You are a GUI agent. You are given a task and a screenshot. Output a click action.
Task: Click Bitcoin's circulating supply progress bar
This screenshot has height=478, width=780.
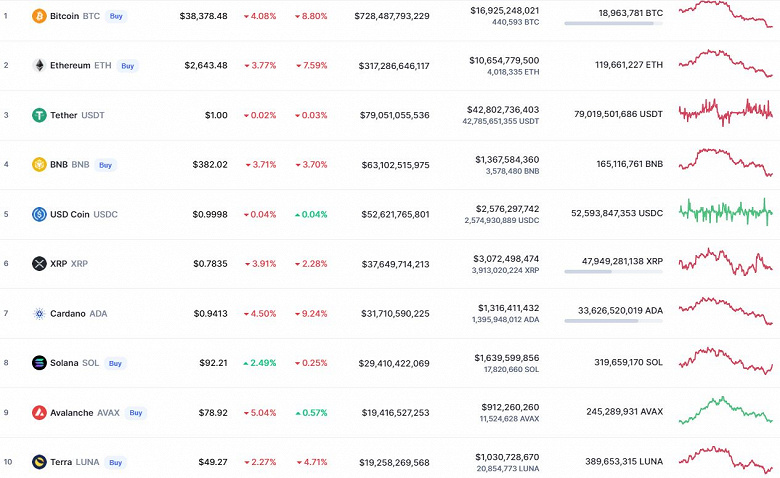(613, 23)
